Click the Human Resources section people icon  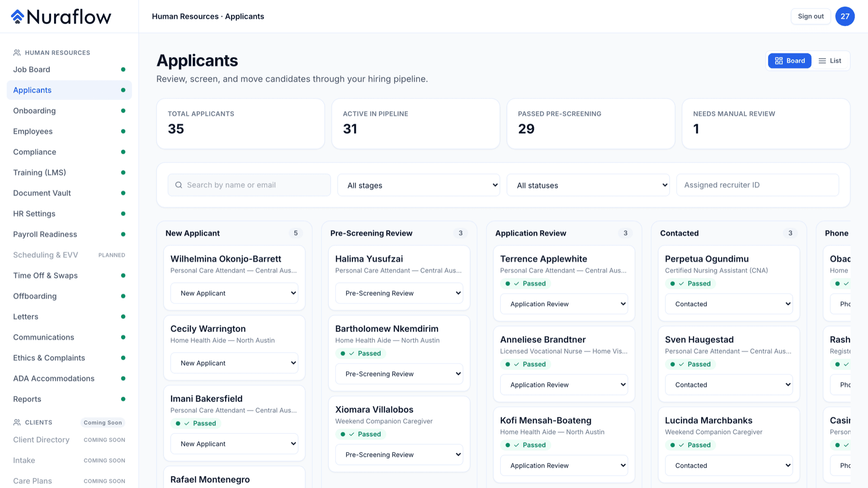17,53
